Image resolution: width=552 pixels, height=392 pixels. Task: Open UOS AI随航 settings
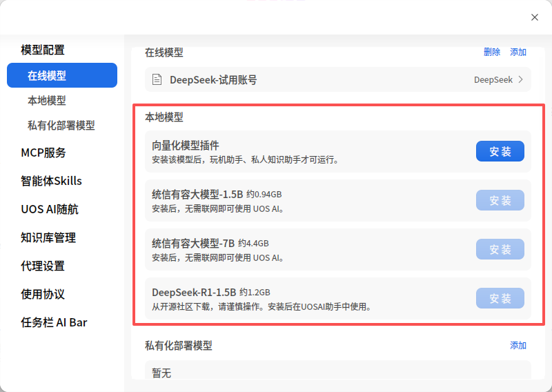[50, 209]
